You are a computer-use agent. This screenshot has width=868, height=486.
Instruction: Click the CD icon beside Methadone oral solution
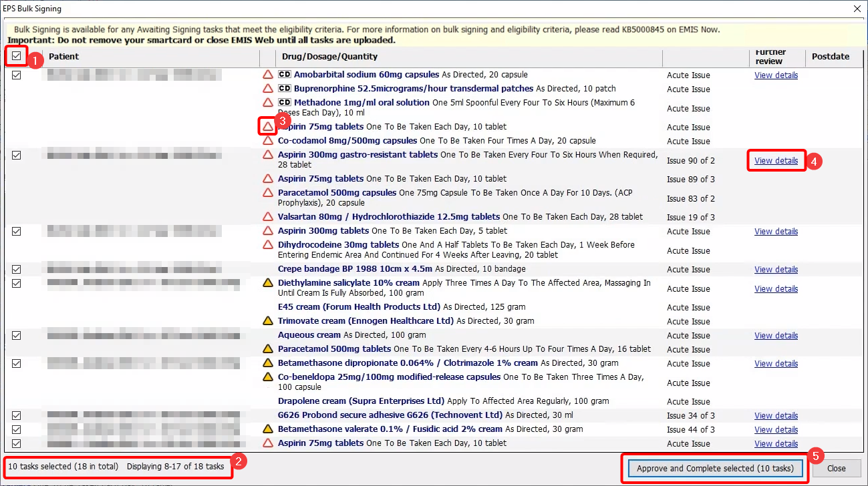coord(284,103)
